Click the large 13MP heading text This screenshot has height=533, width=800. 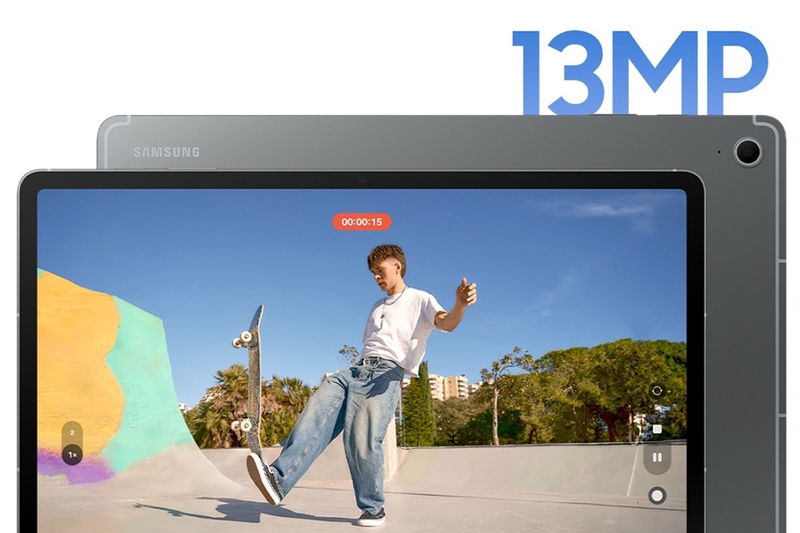click(640, 73)
